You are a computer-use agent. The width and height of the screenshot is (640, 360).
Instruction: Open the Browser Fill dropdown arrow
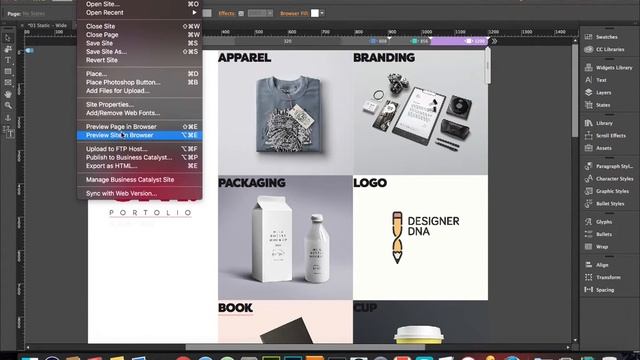(x=322, y=13)
